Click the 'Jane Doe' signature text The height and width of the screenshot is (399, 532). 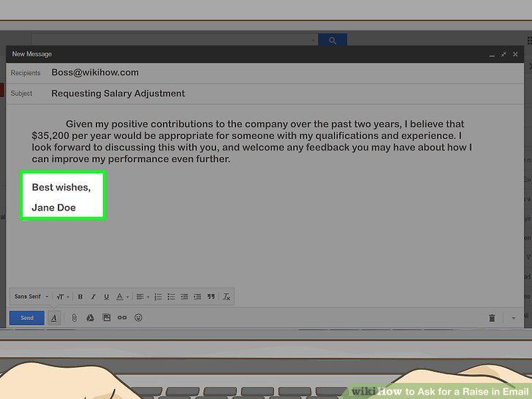point(53,208)
